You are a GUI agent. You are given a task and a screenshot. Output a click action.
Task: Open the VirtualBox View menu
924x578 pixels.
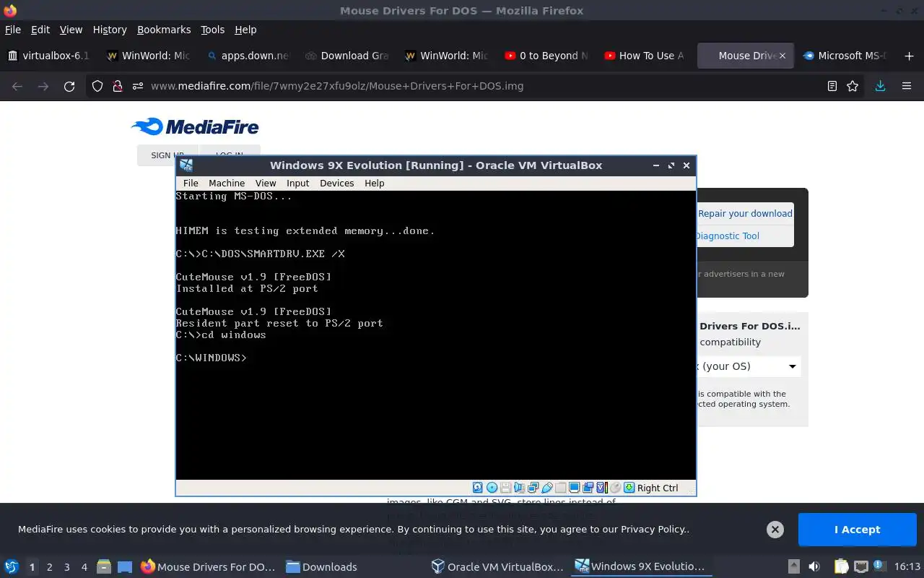[266, 183]
